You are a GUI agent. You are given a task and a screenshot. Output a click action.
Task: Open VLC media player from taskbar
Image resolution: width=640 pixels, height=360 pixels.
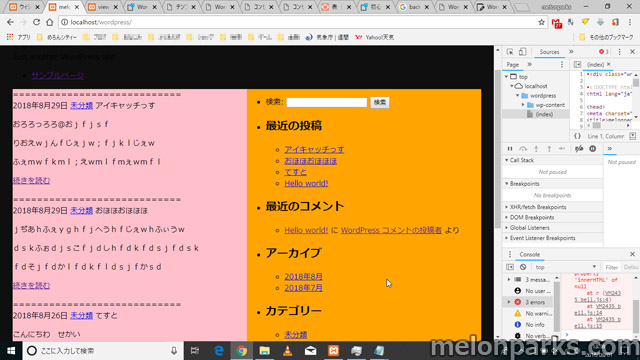[x=288, y=351]
